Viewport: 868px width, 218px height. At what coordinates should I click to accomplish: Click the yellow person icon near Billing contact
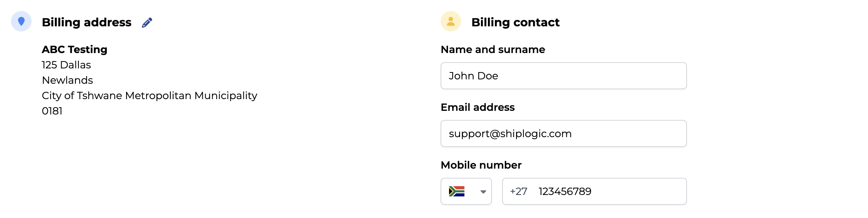point(451,21)
